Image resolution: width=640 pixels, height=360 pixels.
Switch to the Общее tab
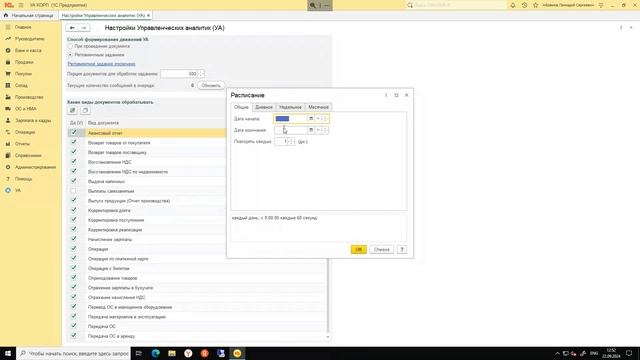241,107
